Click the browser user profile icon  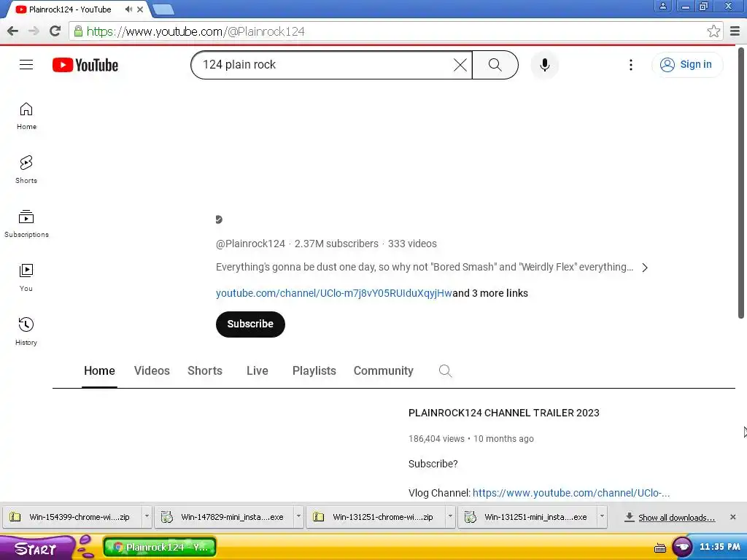click(x=662, y=6)
